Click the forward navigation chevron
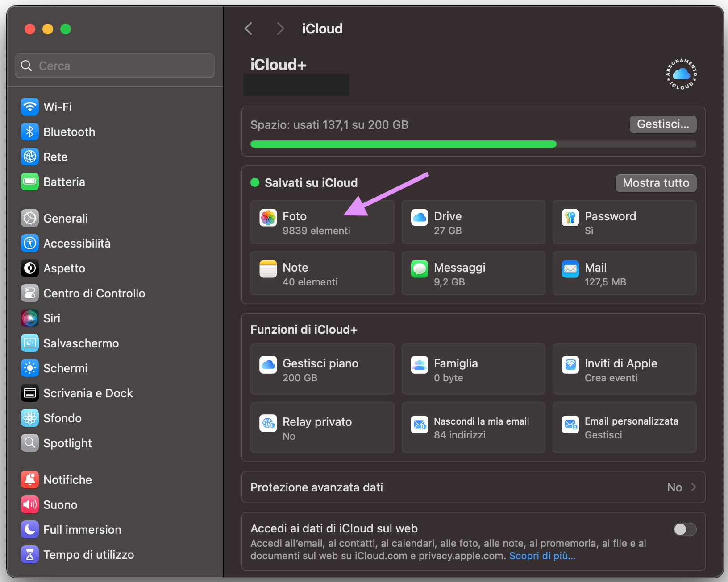This screenshot has width=728, height=582. (x=280, y=28)
